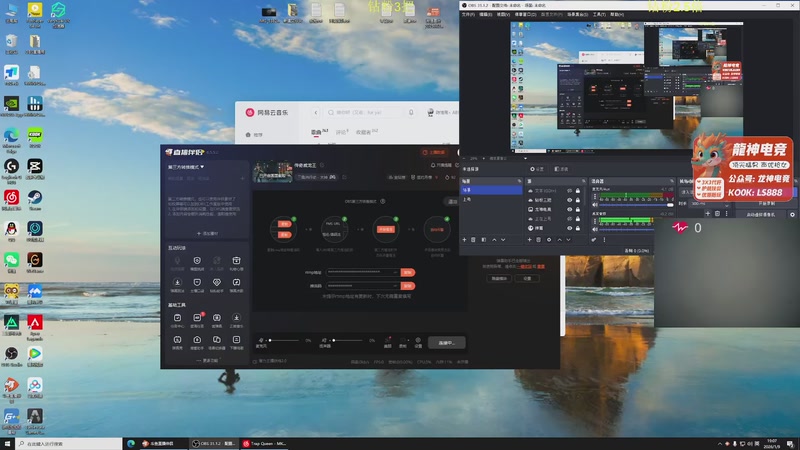This screenshot has width=800, height=450.
Task: Adjust microphone volume slider in live companion
Action: (284, 340)
